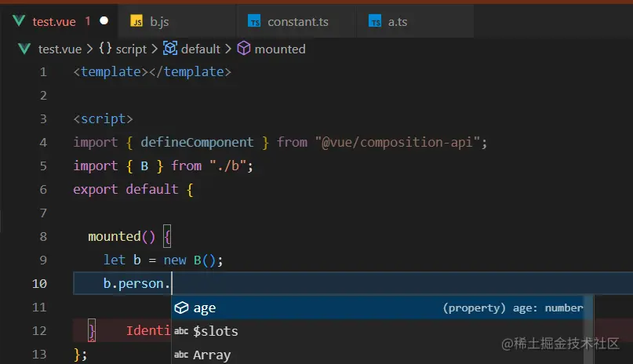633x364 pixels.
Task: Choose the Array autocomplete suggestion
Action: pos(378,355)
